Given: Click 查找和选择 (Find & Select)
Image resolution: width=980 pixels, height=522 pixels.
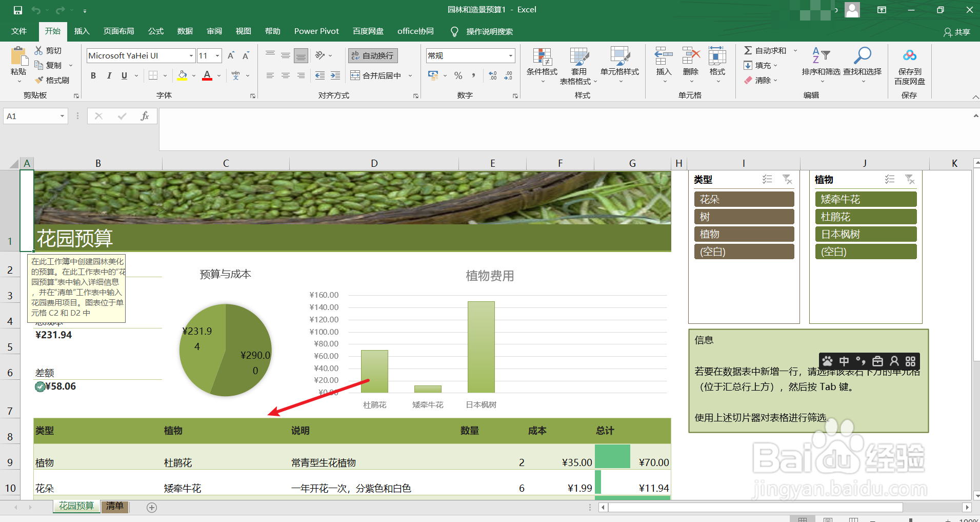Looking at the screenshot, I should [862, 66].
